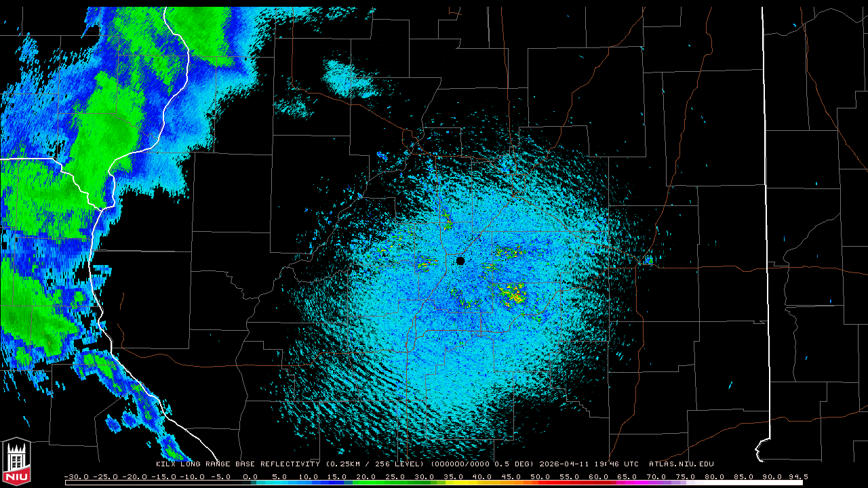Click the yellow-red storm cell southeast of radar
The image size is (868, 488).
coord(512,293)
